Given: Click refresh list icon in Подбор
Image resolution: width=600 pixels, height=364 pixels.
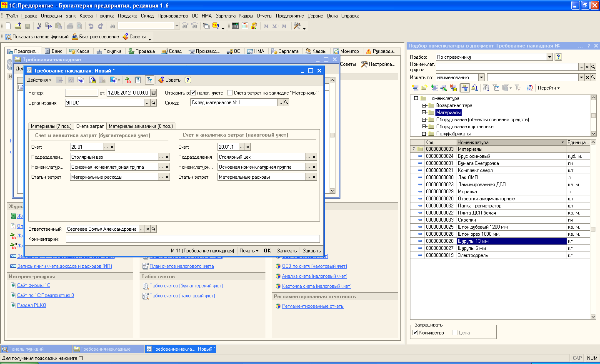Looking at the screenshot, I should [x=530, y=88].
